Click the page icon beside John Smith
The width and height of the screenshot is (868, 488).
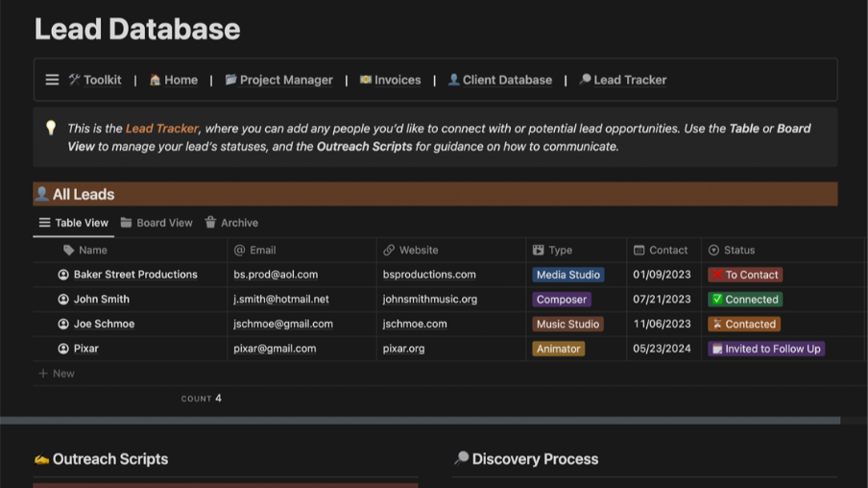63,300
